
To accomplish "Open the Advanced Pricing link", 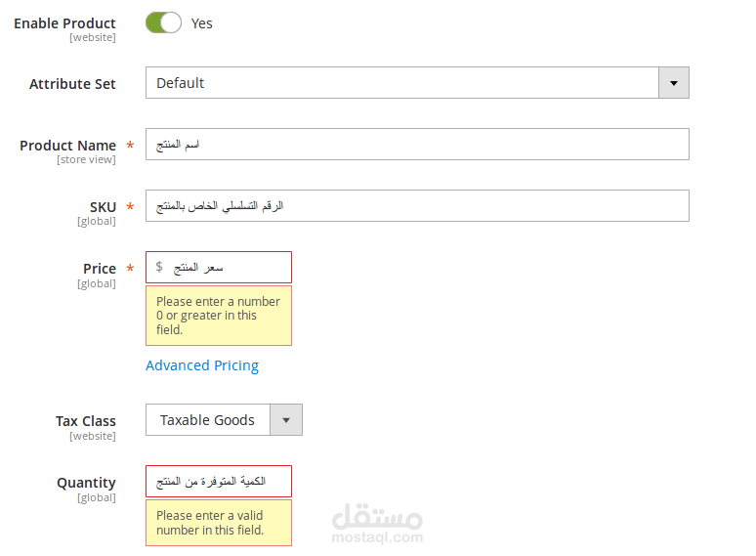I will [x=202, y=365].
